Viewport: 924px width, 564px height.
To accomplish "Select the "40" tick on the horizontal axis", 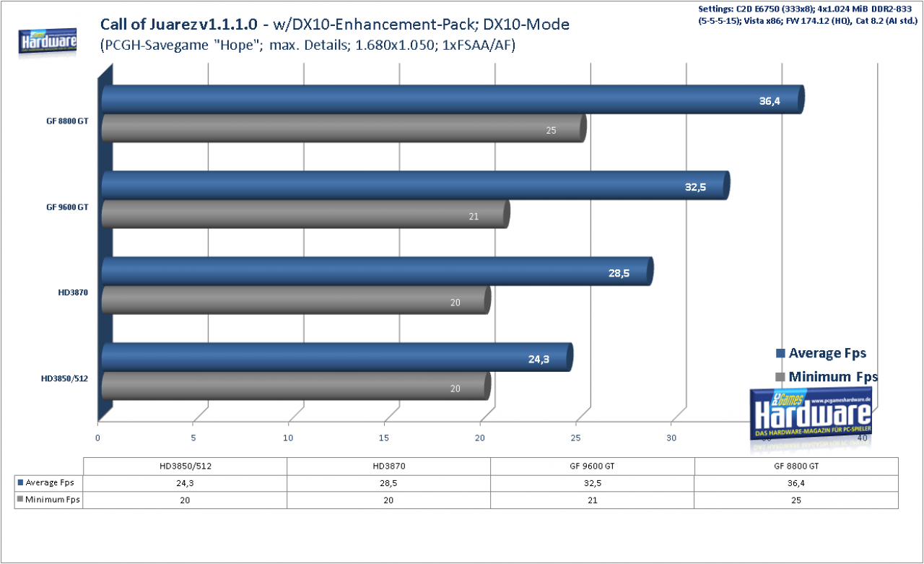I will point(862,438).
